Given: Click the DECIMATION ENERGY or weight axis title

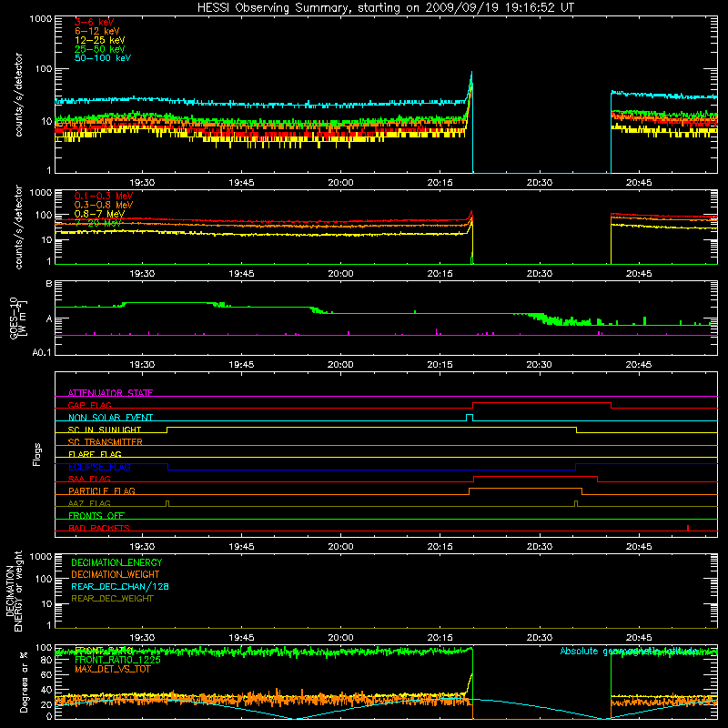Looking at the screenshot, I should pyautogui.click(x=14, y=591).
